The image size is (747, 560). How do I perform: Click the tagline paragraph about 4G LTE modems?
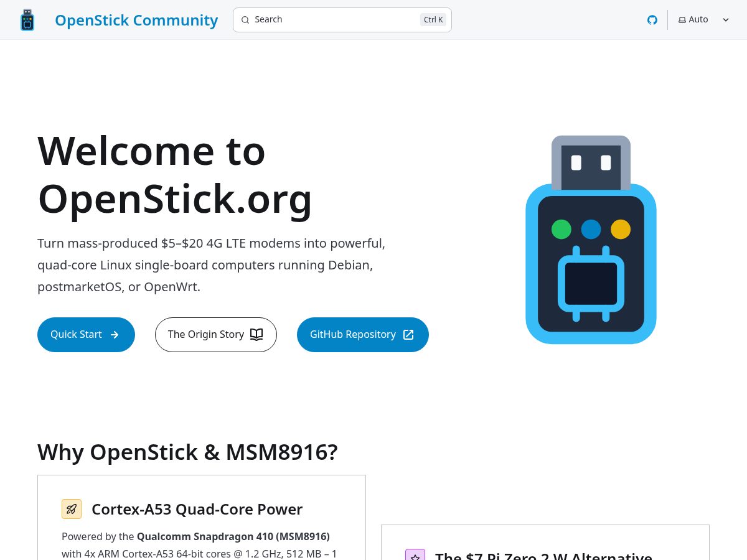(212, 265)
